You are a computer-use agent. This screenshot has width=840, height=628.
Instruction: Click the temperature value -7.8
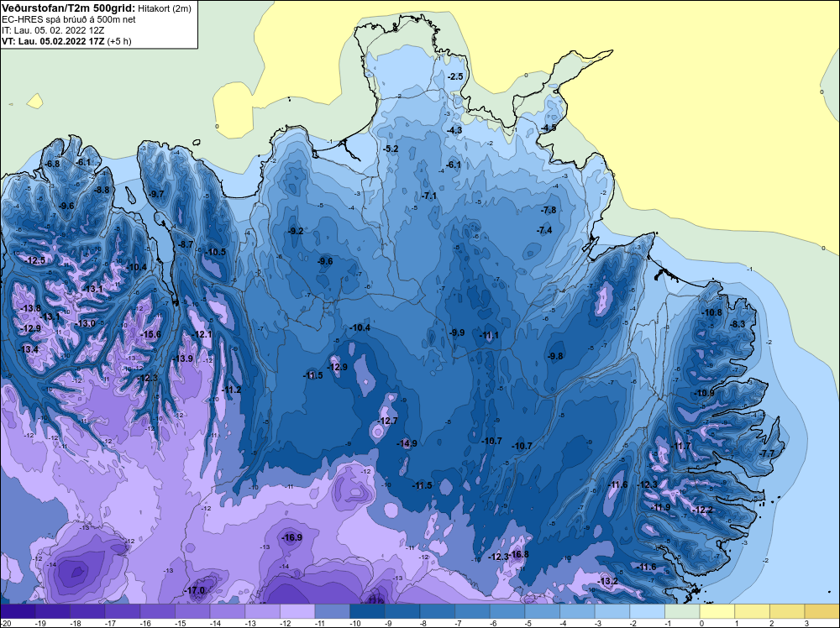click(549, 210)
